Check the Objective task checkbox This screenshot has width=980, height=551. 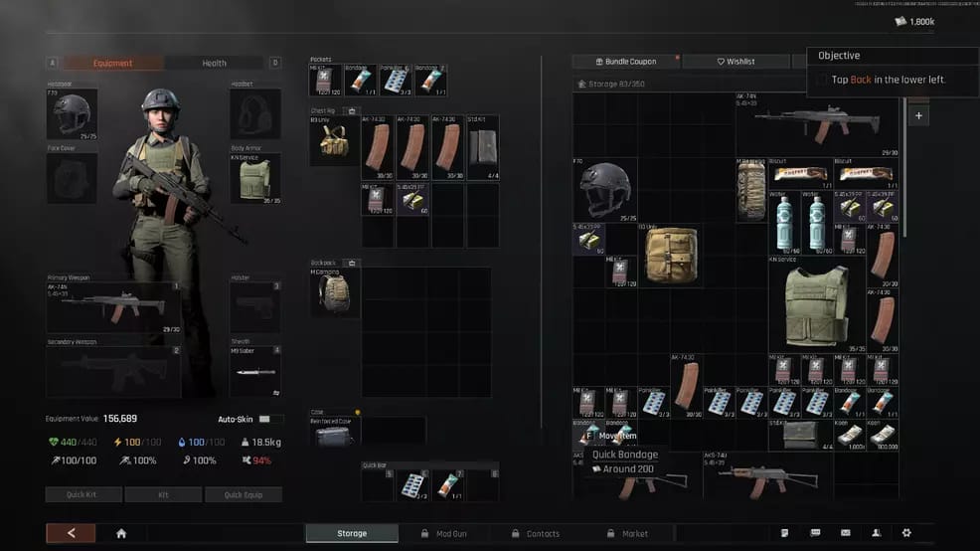pyautogui.click(x=821, y=80)
